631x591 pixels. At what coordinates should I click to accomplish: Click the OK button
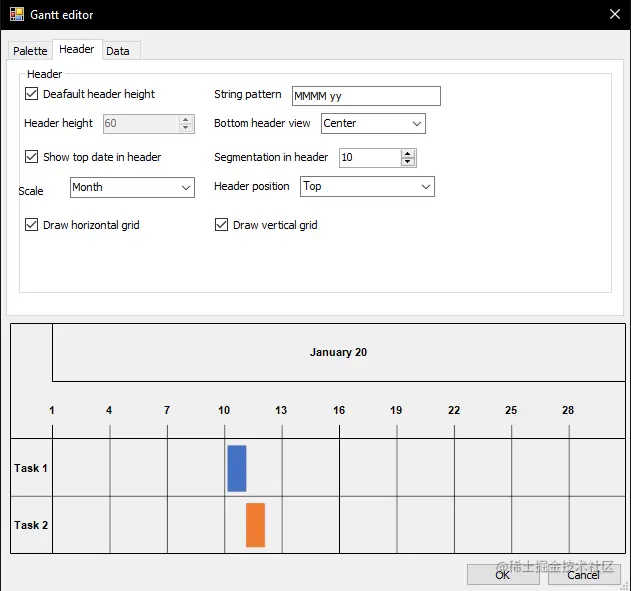503,575
